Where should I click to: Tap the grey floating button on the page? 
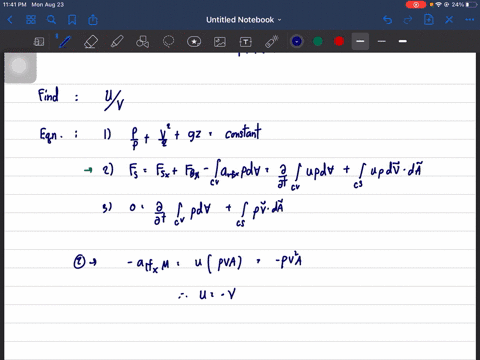(19, 66)
